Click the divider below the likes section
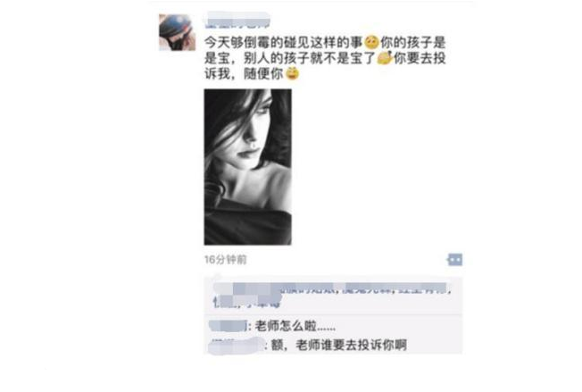582x392 pixels. point(333,315)
